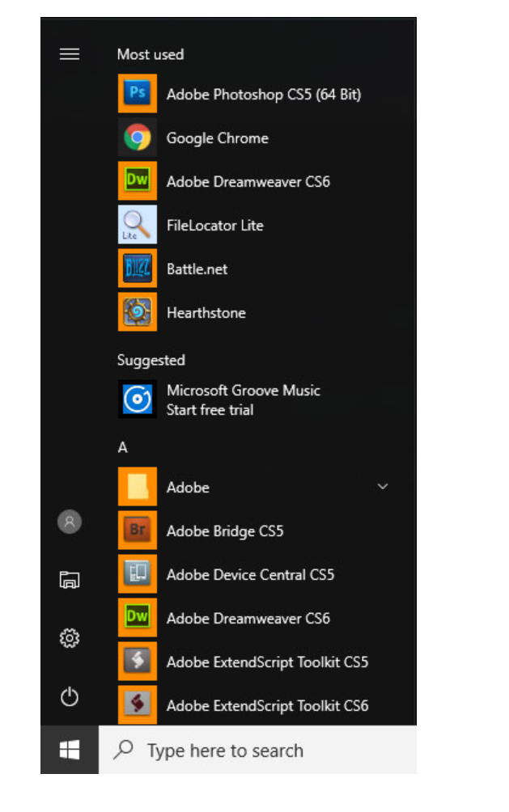Screen dimensions: 509x812
Task: Click Microsoft Groove Music free trial suggestion
Action: click(243, 400)
